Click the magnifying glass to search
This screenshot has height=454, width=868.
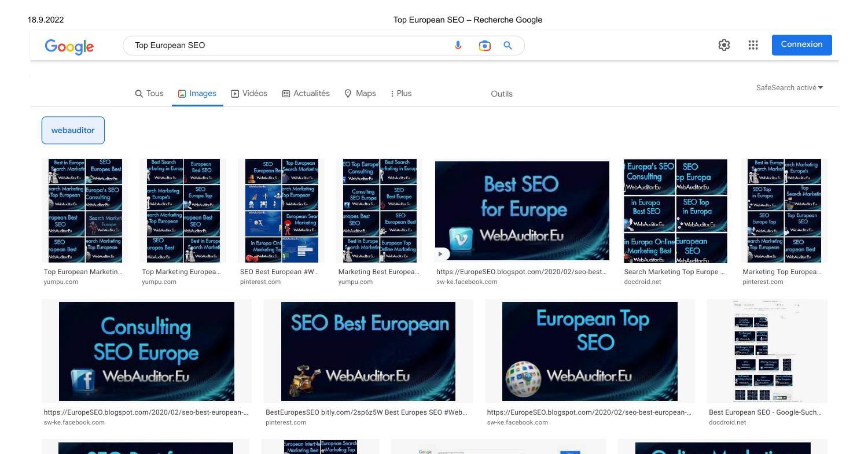507,45
